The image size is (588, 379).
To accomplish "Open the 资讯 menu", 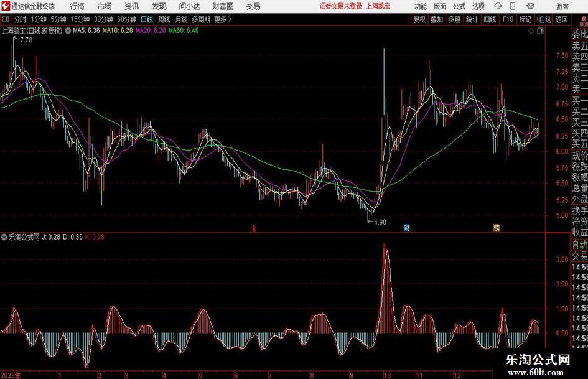I will (x=132, y=6).
